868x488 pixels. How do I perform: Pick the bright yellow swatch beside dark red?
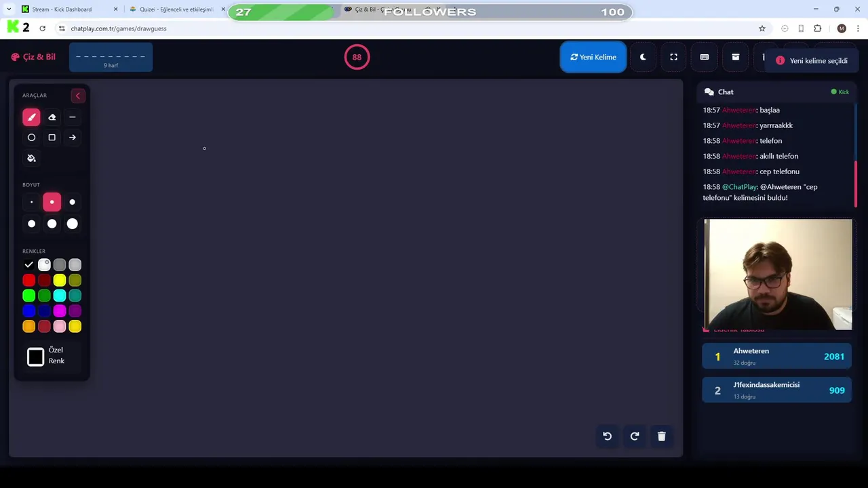[60, 280]
